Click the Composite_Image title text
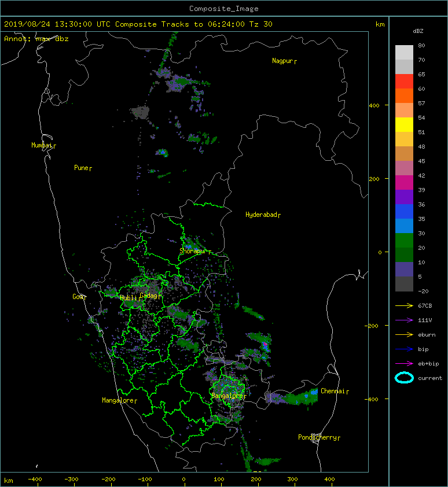Viewport: 448px width, 487px height. 224,9
